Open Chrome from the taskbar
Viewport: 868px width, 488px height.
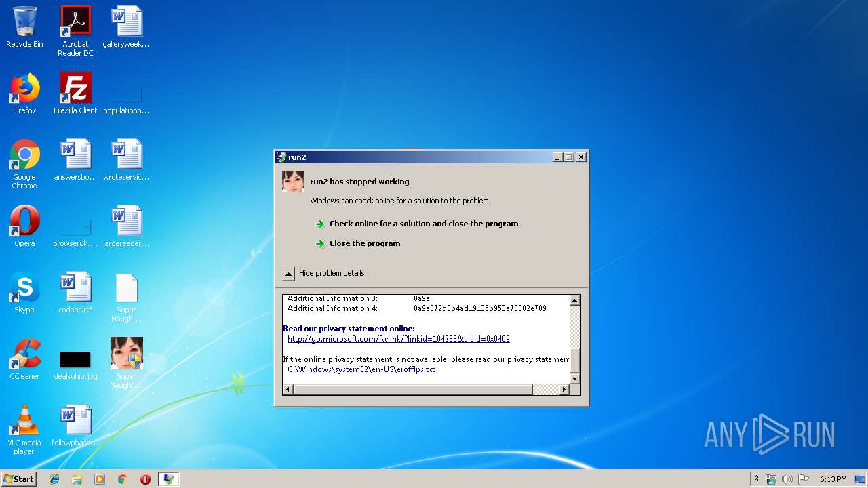point(122,479)
